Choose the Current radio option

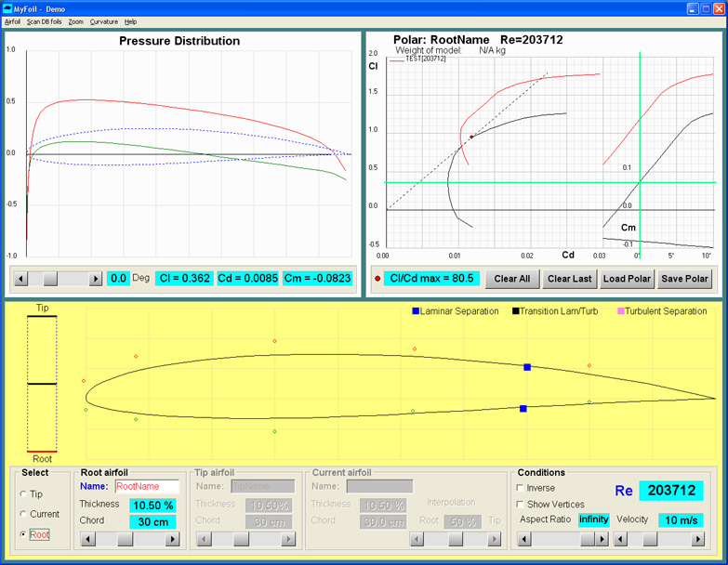23,514
